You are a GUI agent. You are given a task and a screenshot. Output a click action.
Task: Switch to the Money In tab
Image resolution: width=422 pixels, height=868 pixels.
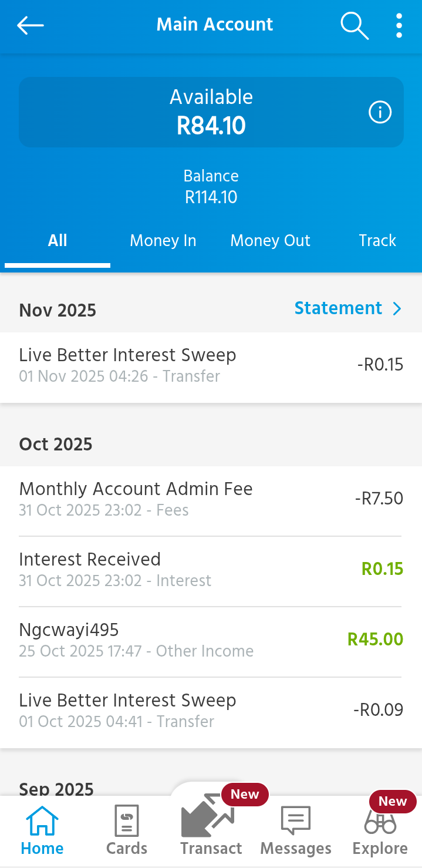pyautogui.click(x=163, y=240)
